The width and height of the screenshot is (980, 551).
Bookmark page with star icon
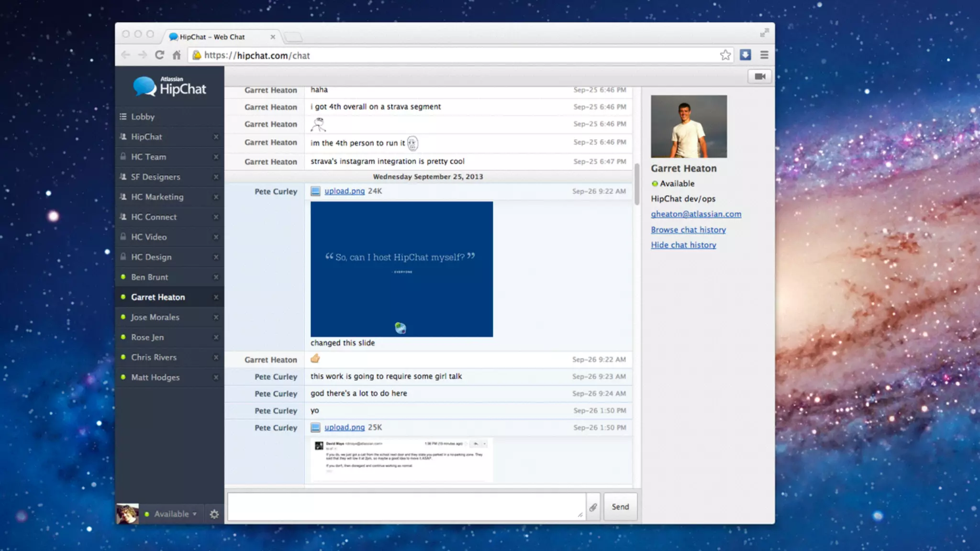tap(725, 55)
